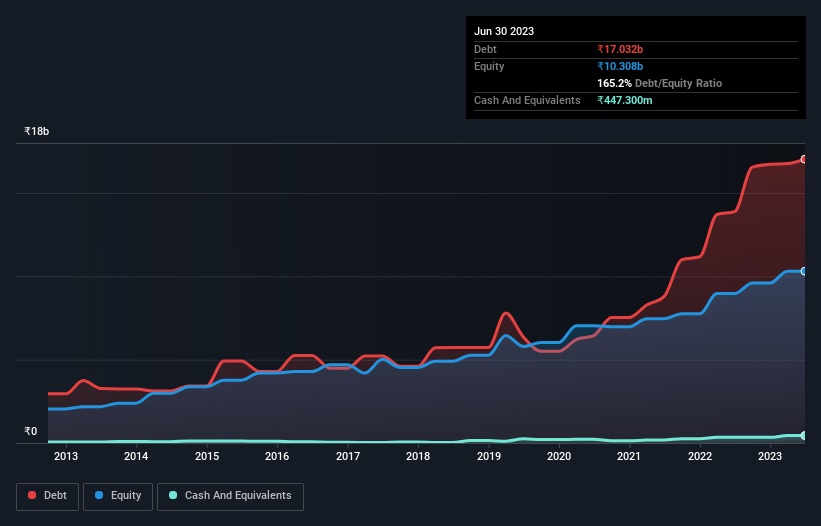The height and width of the screenshot is (526, 821).
Task: Select the Cash endpoint marker on chart
Action: pos(804,435)
